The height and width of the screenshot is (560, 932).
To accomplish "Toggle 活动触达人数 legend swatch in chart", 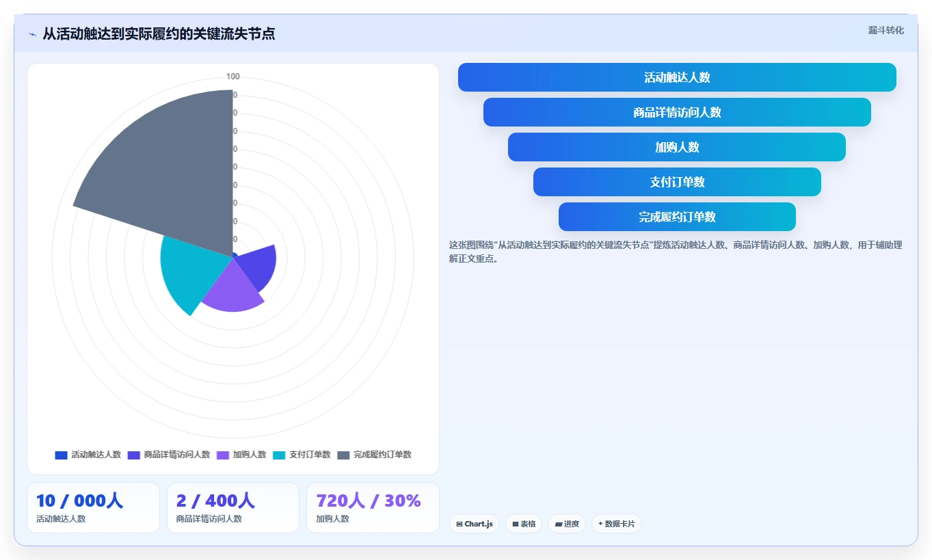I will click(61, 455).
